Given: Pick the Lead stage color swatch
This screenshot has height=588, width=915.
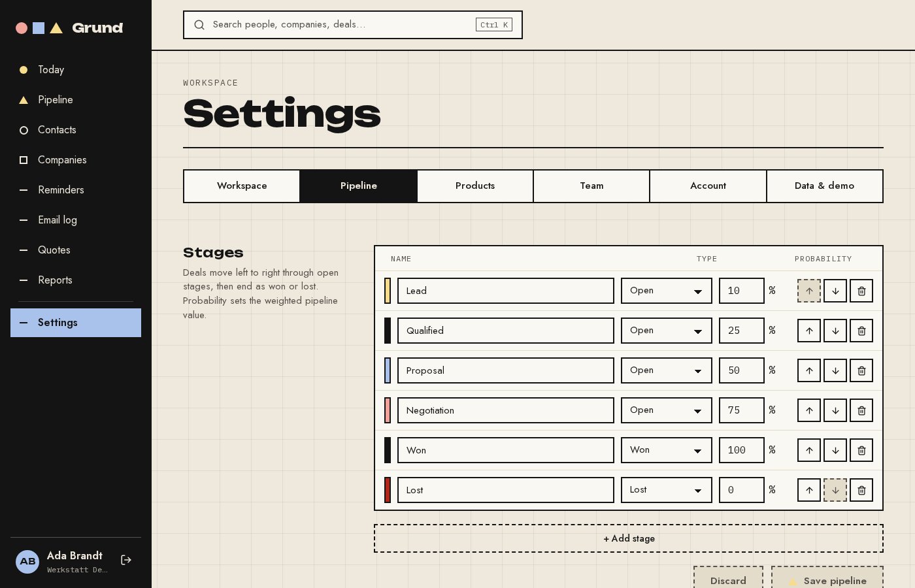Looking at the screenshot, I should (x=388, y=291).
